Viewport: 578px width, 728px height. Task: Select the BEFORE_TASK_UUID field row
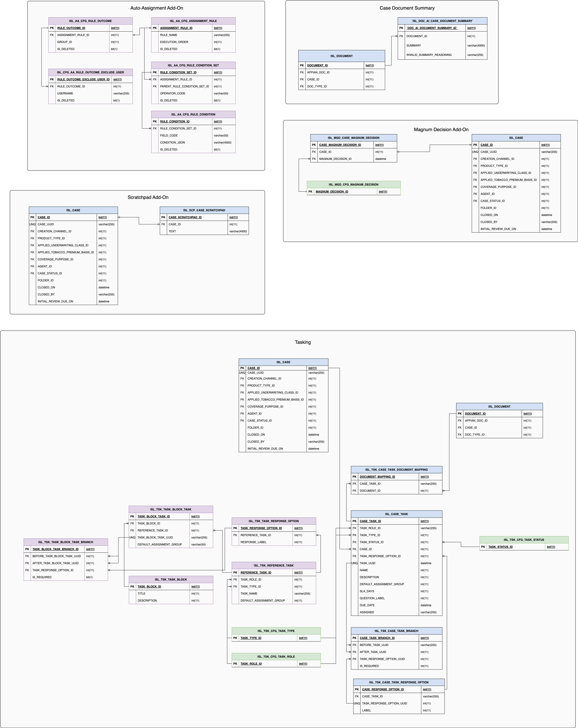click(397, 645)
